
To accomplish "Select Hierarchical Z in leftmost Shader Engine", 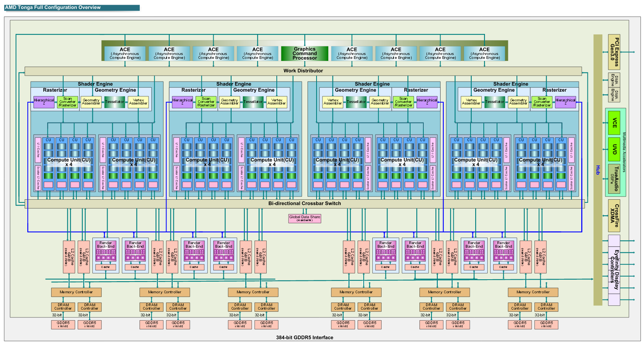I will 44,102.
